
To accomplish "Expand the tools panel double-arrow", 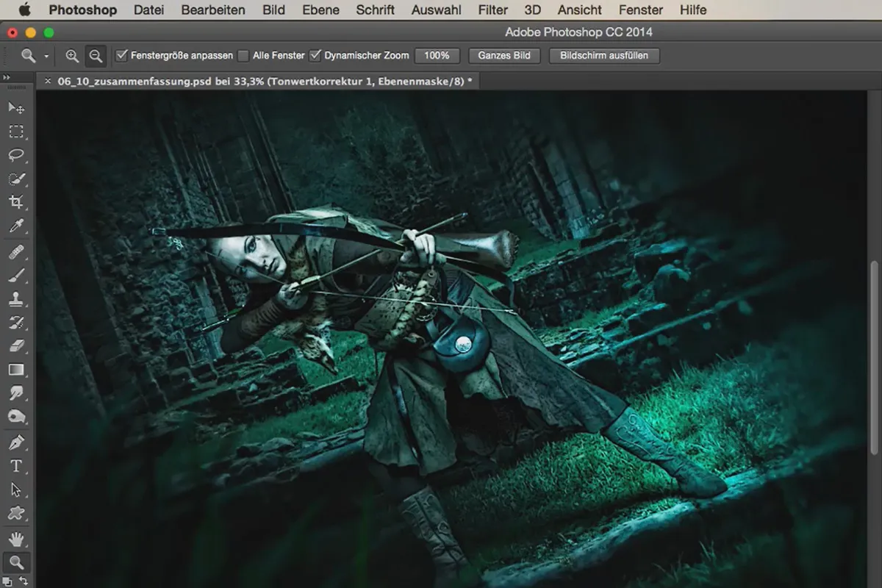I will point(7,78).
